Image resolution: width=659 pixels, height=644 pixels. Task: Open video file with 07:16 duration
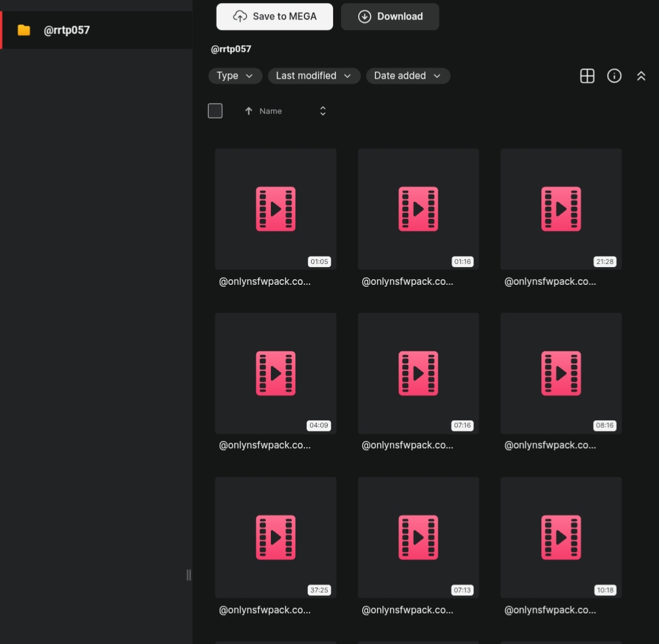tap(418, 373)
